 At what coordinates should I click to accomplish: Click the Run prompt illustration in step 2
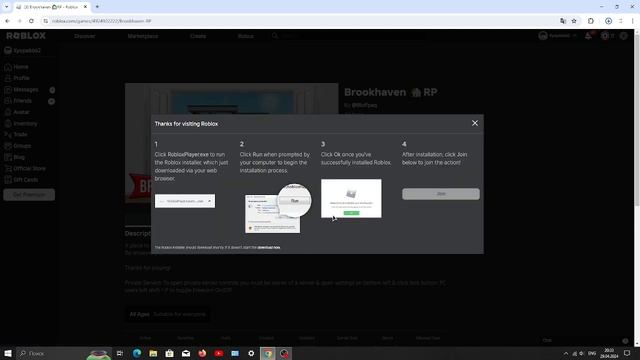pyautogui.click(x=278, y=209)
